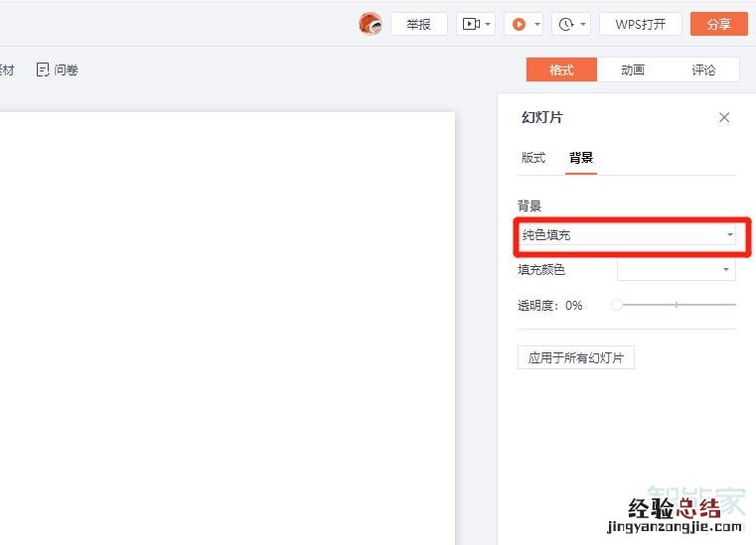756x545 pixels.
Task: Select the 格式 format tab
Action: 561,69
